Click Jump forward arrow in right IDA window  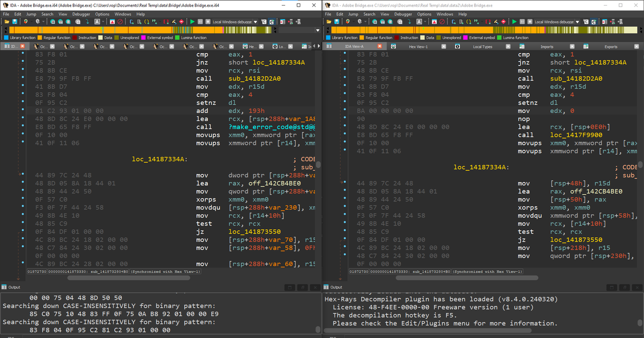360,22
